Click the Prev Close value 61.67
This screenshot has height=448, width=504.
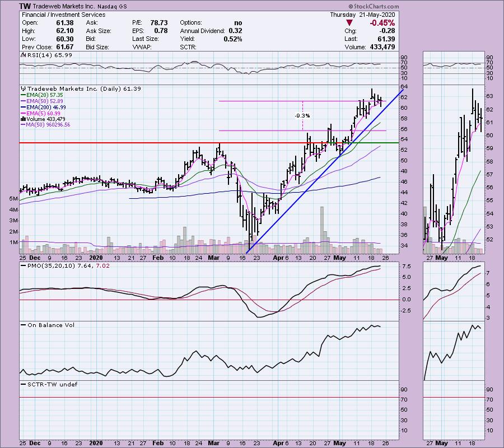click(65, 47)
